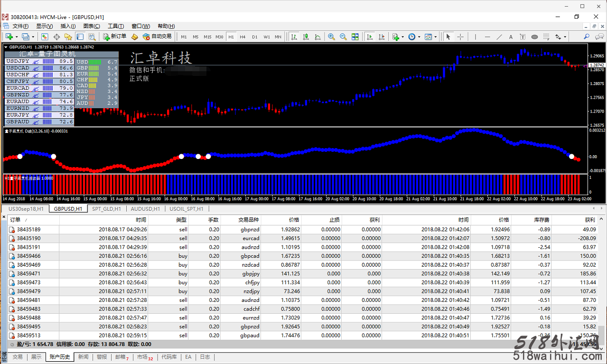Zoom in on the chart
The height and width of the screenshot is (364, 607).
(x=331, y=37)
